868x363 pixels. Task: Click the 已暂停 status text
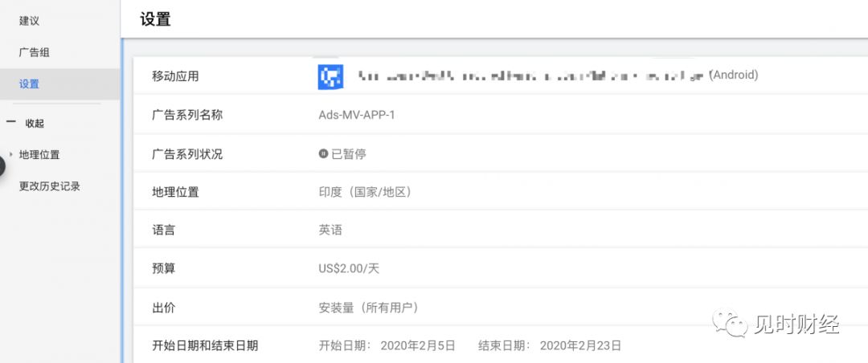point(349,154)
